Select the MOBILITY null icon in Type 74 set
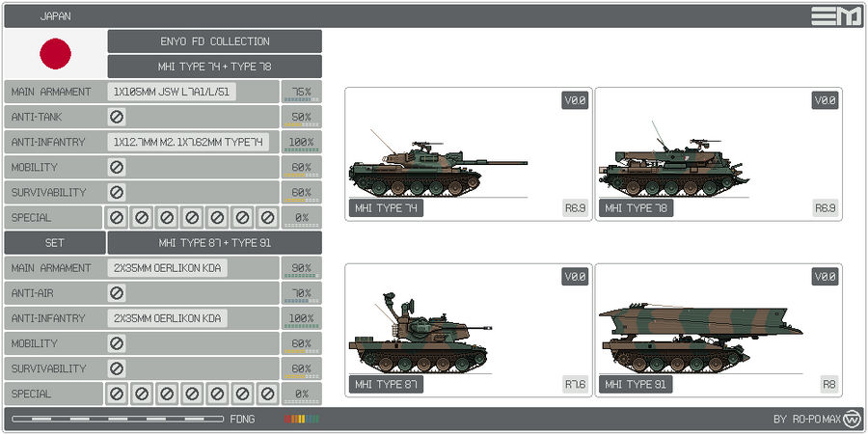868x435 pixels. [x=117, y=167]
